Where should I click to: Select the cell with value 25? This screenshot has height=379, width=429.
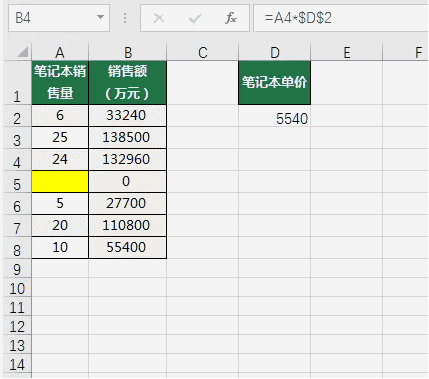(60, 138)
